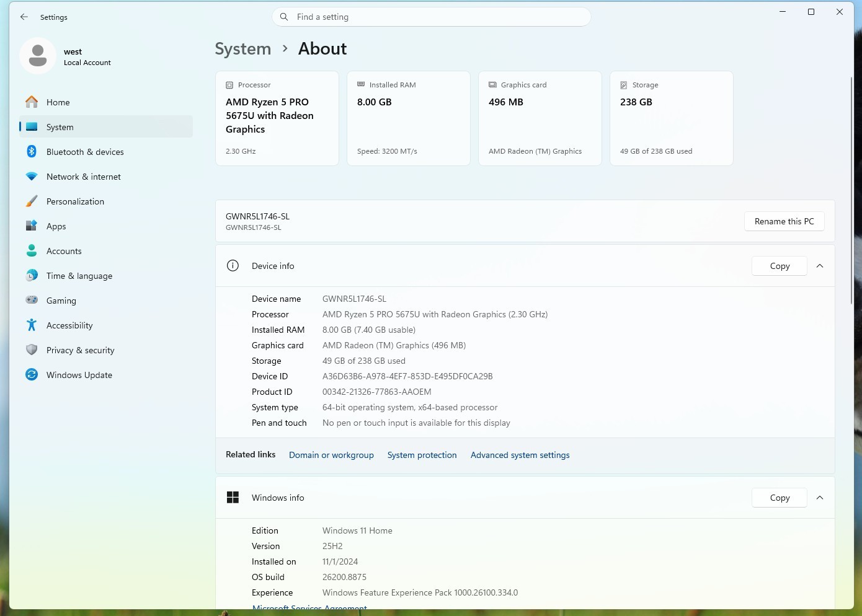Click the Accessibility figure icon
Viewport: 862px width, 616px height.
tap(32, 325)
